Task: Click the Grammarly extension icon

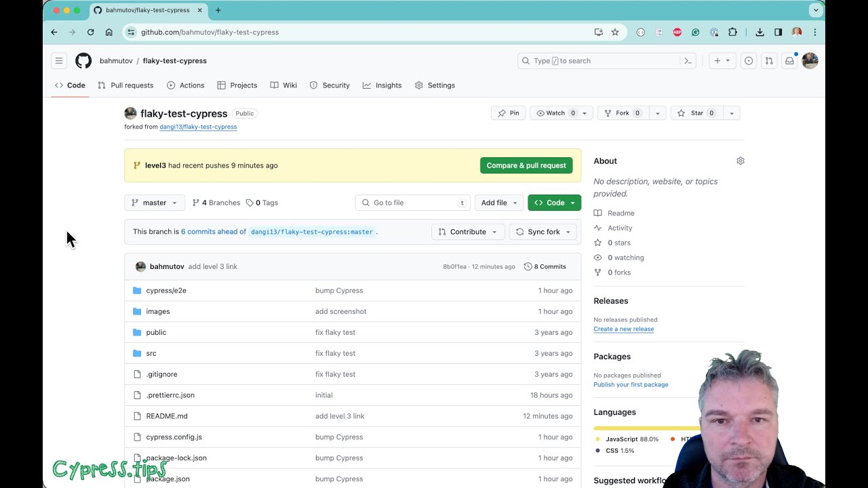Action: pyautogui.click(x=695, y=32)
